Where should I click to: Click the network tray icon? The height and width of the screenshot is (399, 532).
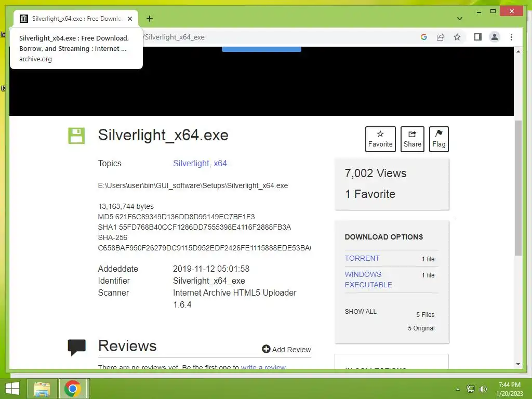pyautogui.click(x=471, y=389)
